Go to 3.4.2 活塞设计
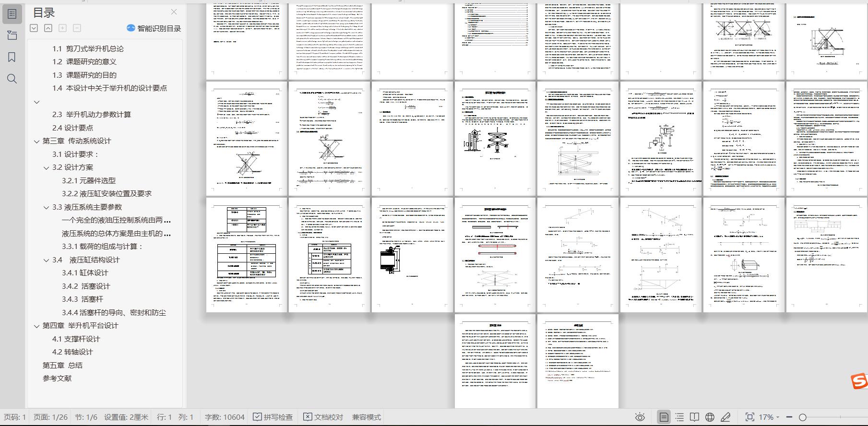868x426 pixels. point(86,286)
